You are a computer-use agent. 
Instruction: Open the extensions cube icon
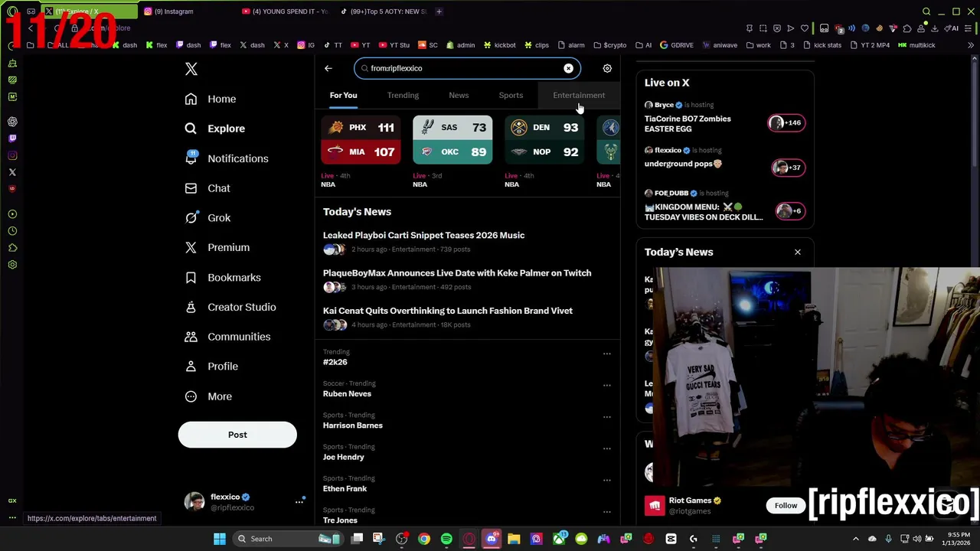pyautogui.click(x=907, y=28)
